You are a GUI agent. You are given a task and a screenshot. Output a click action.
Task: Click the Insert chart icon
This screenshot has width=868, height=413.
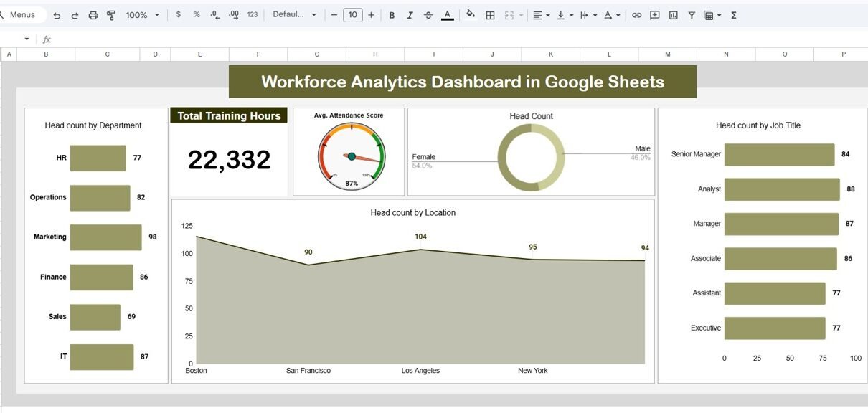coord(673,15)
